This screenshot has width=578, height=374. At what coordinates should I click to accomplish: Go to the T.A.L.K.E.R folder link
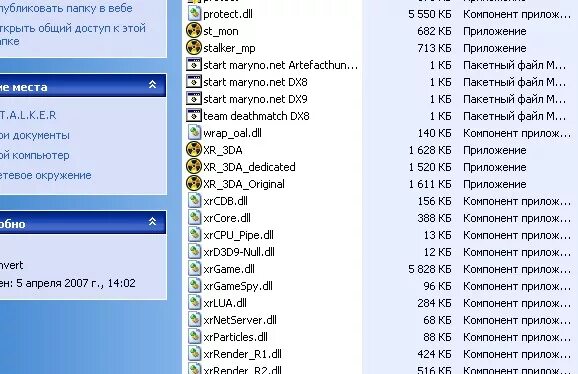[x=28, y=115]
